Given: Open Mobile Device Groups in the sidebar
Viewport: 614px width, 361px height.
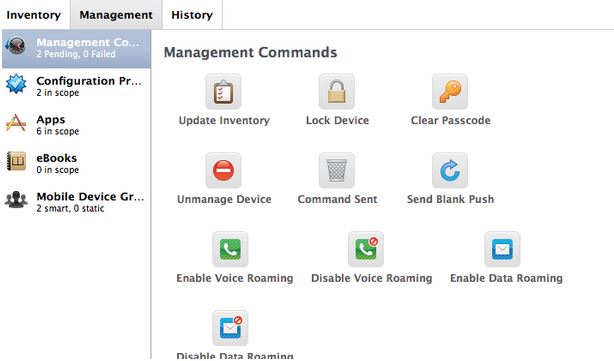Looking at the screenshot, I should 76,202.
